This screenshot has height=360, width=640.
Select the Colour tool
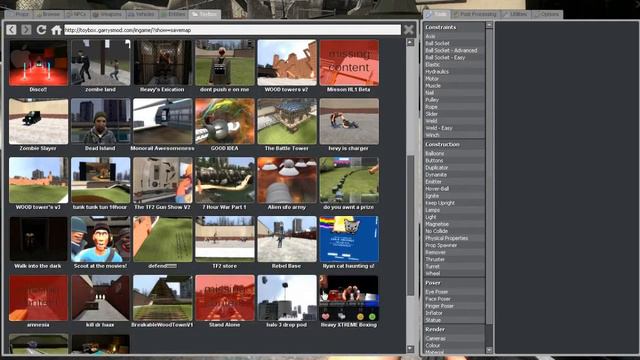tap(454, 345)
